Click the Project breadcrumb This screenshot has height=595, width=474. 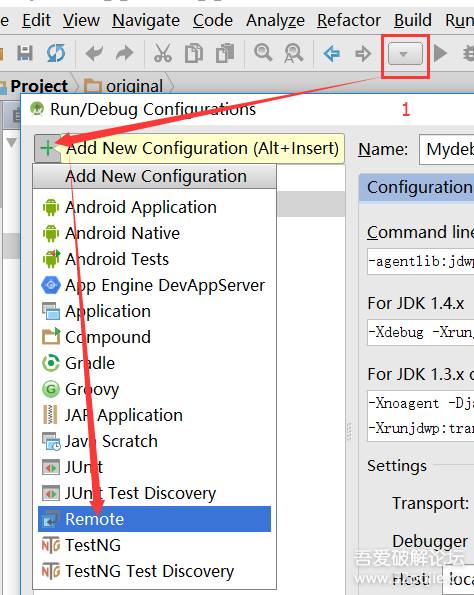pos(39,86)
